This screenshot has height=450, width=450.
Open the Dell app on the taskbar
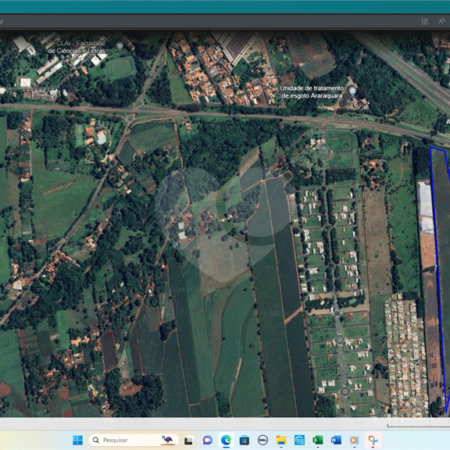pyautogui.click(x=263, y=440)
